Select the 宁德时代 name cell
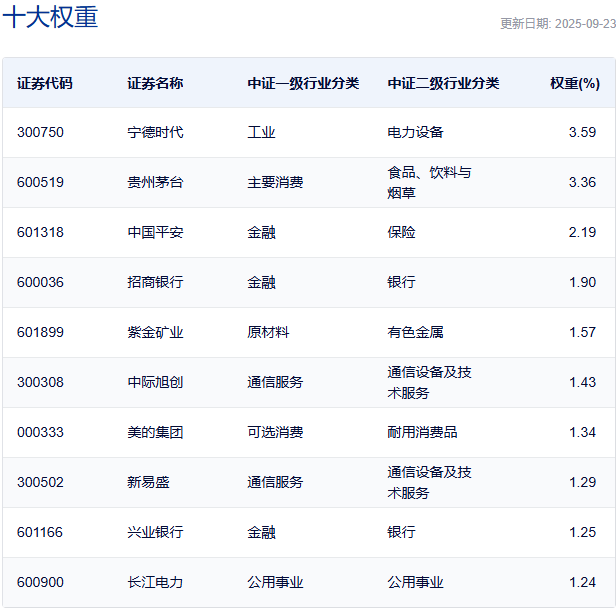Viewport: 616px width, 612px height. point(155,132)
